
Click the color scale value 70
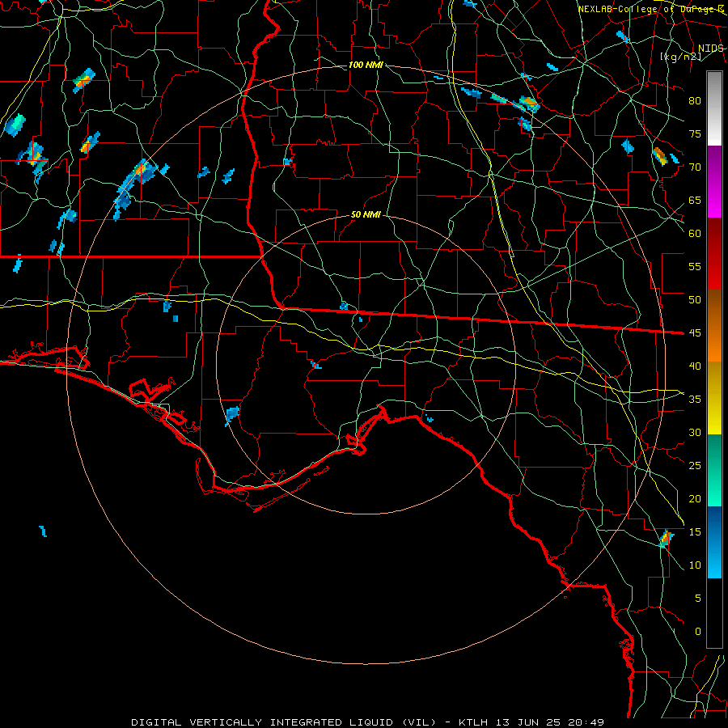(695, 167)
